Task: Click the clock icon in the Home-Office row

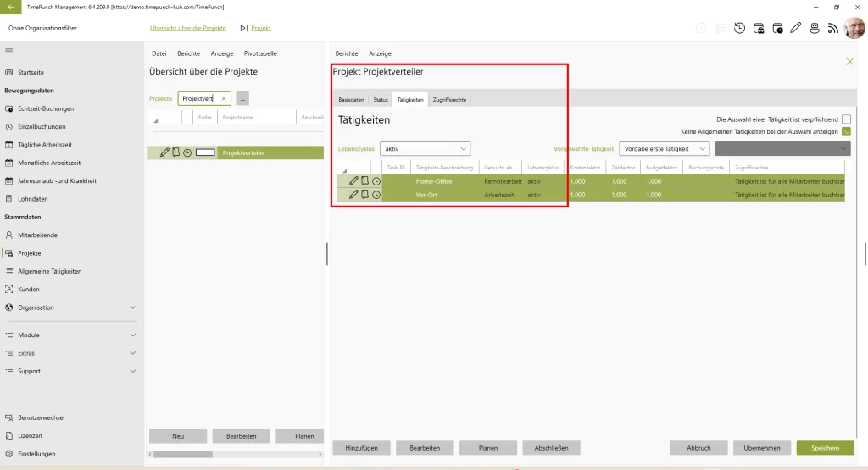Action: click(x=376, y=181)
